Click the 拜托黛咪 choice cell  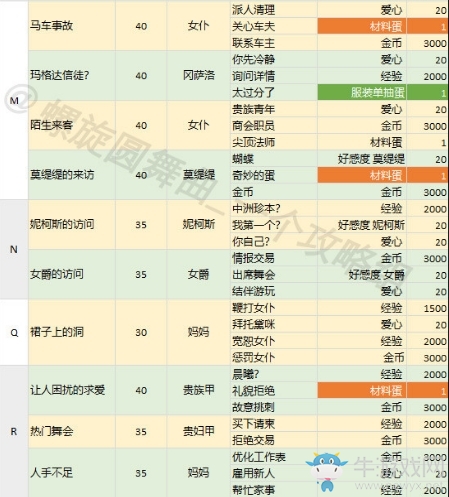274,324
